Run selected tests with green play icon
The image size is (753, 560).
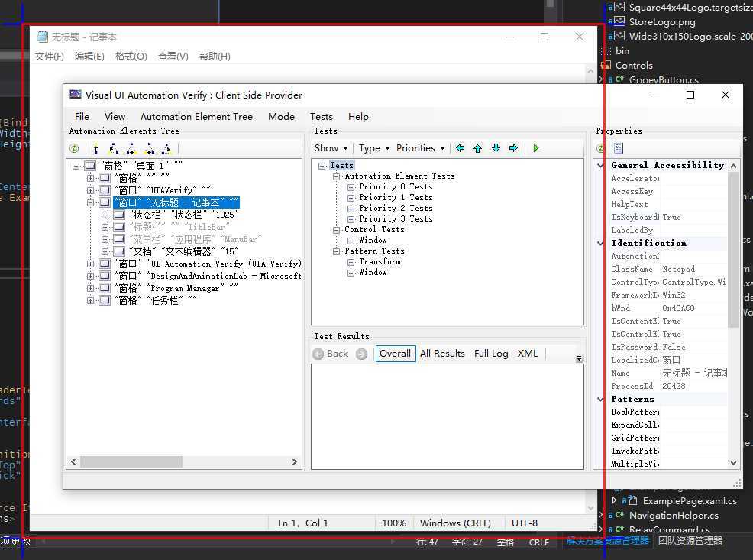coord(536,148)
